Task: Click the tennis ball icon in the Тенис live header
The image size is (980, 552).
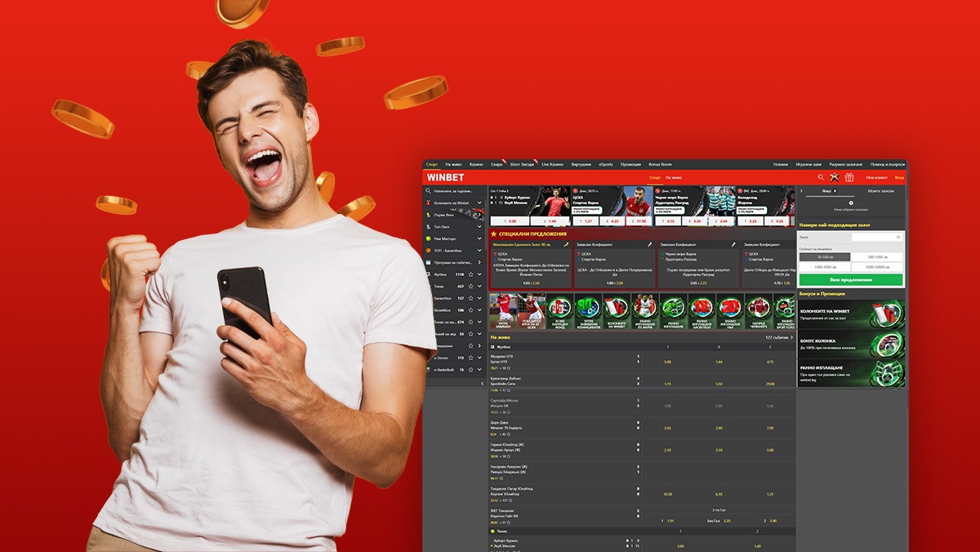Action: coord(492,532)
